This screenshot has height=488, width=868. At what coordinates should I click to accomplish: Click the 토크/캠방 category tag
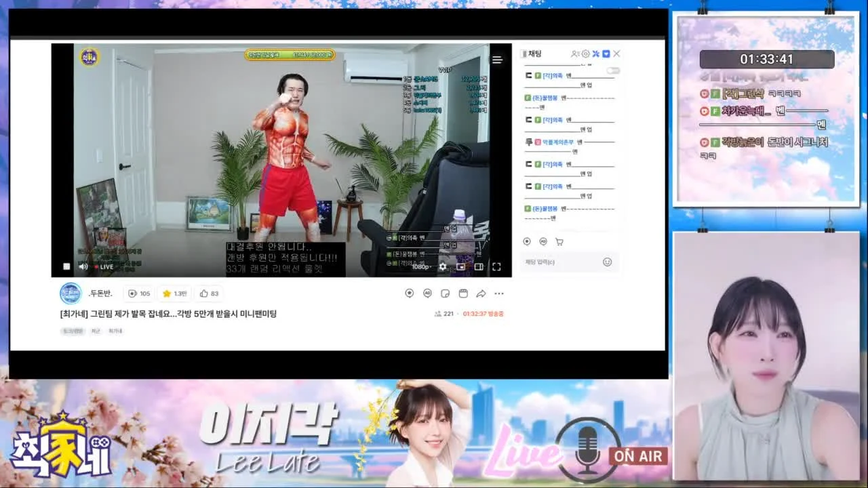click(x=72, y=331)
